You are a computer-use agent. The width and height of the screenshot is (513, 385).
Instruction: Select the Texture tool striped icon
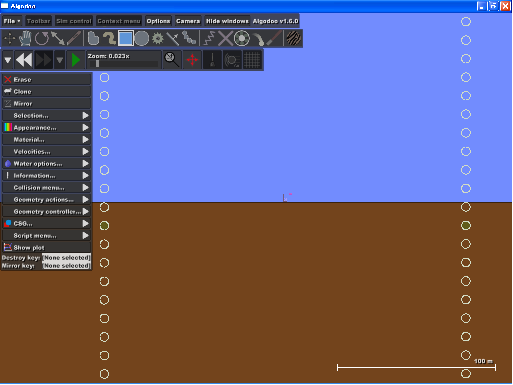point(293,38)
